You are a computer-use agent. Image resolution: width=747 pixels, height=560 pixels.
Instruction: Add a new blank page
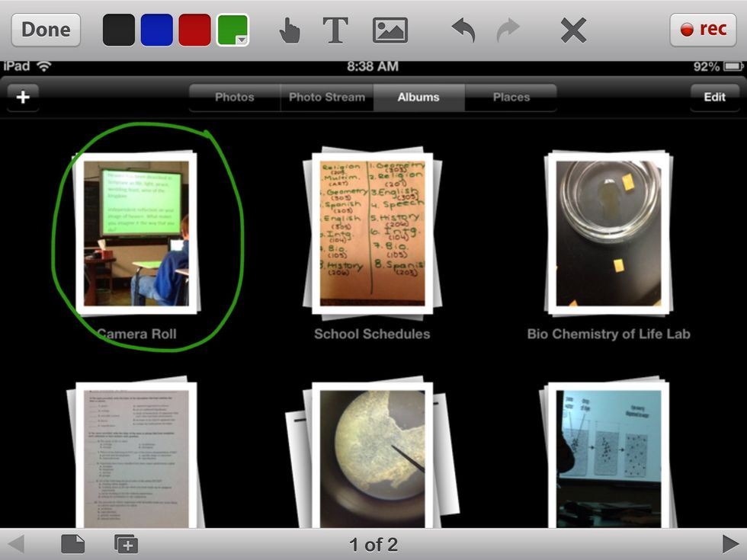point(72,544)
